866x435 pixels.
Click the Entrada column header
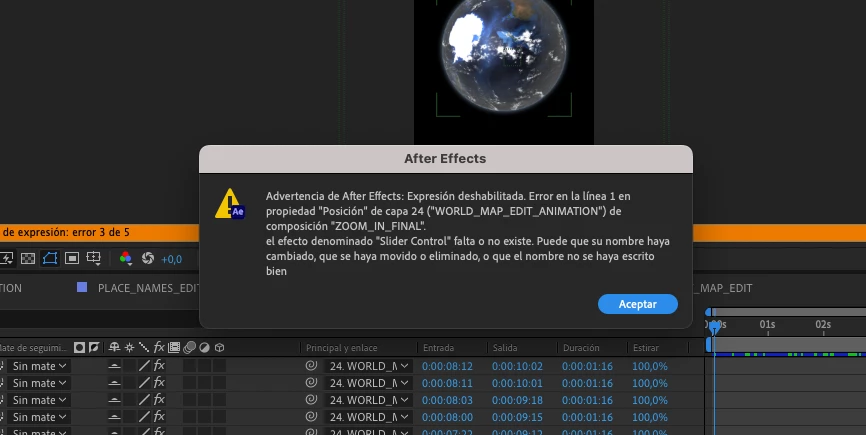[439, 348]
